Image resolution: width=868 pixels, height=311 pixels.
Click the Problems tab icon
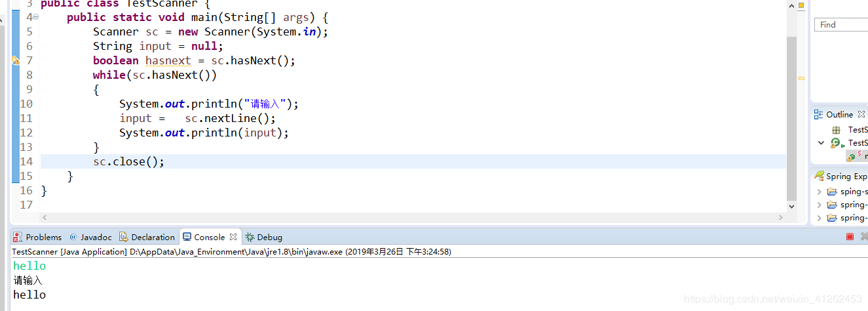(x=18, y=237)
